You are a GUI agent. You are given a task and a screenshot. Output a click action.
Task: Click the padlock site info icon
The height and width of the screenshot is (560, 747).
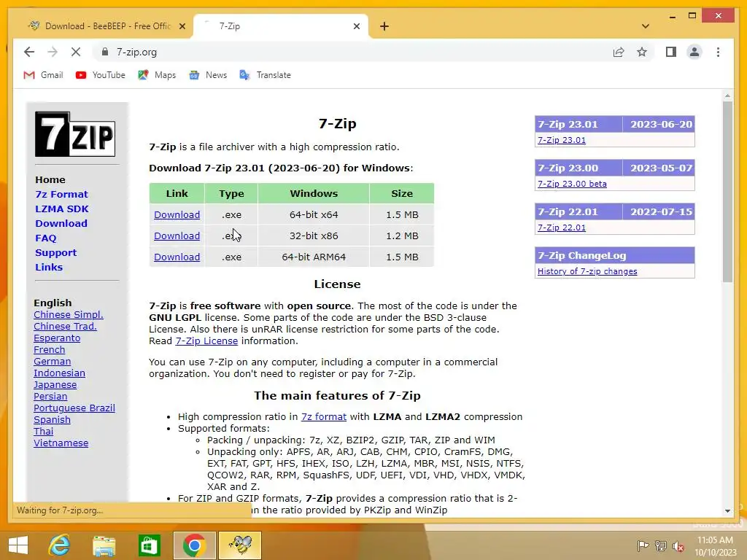(105, 52)
